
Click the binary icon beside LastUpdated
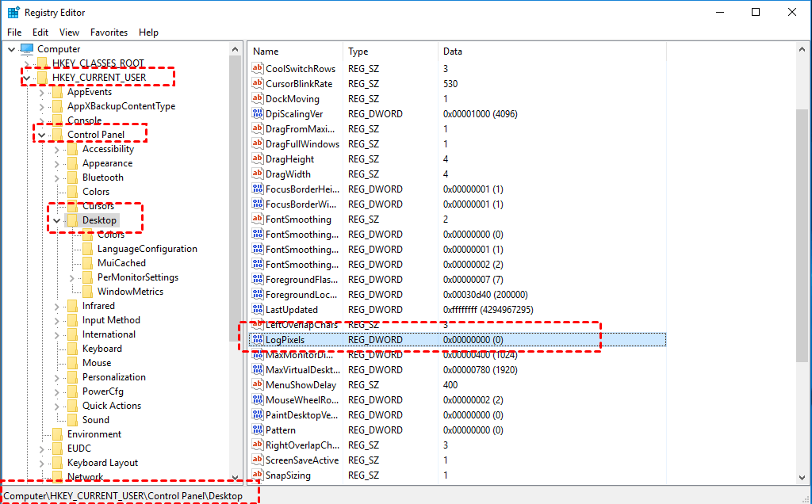click(x=257, y=310)
